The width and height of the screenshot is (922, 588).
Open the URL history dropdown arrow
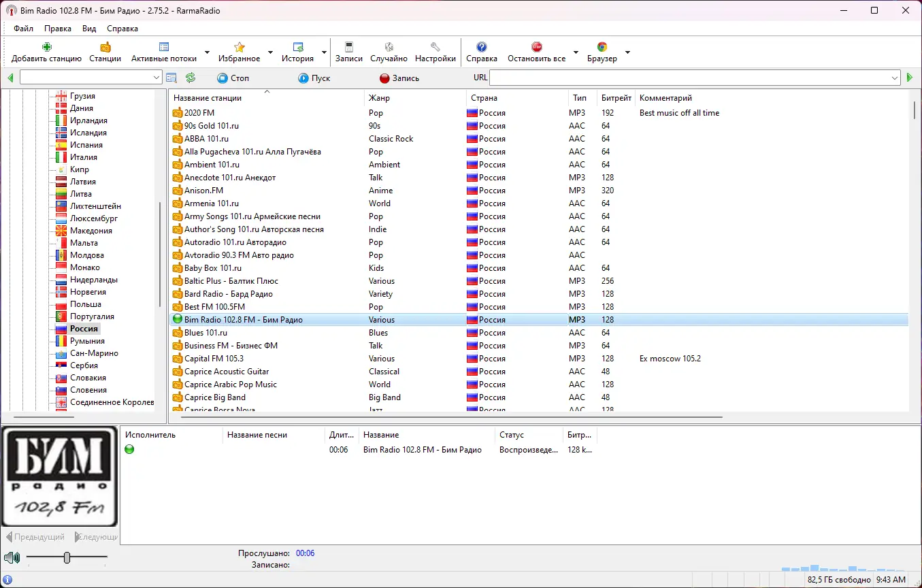[x=895, y=78]
